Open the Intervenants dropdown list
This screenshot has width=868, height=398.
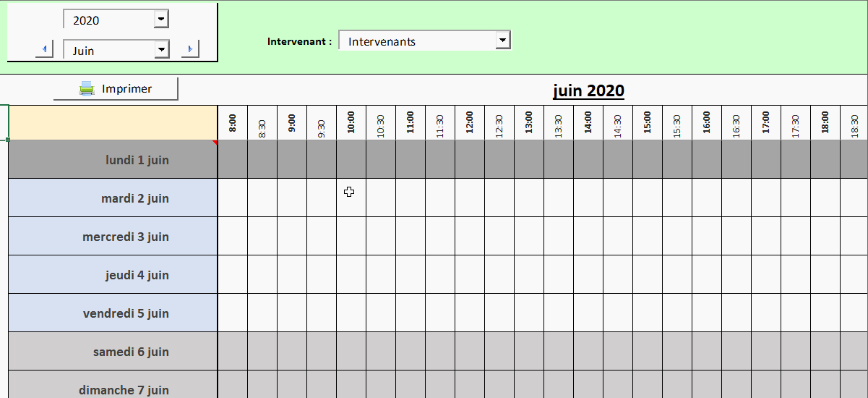pyautogui.click(x=503, y=41)
